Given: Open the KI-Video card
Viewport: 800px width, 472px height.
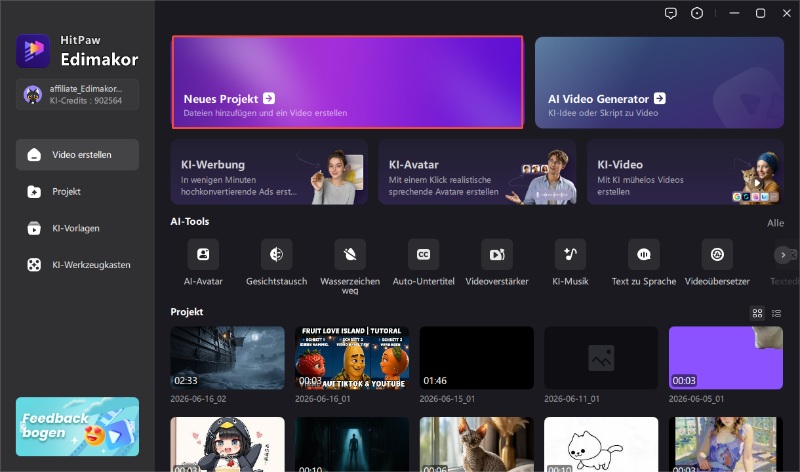Looking at the screenshot, I should [685, 172].
